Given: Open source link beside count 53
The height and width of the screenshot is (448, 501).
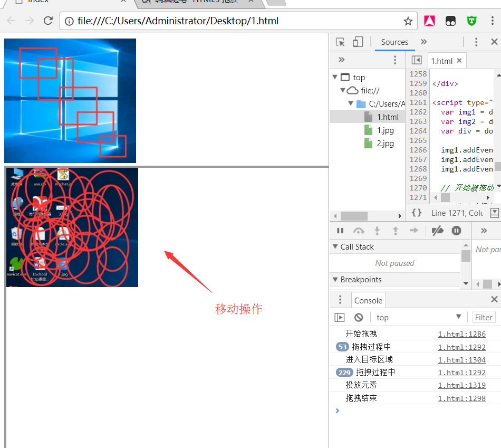Looking at the screenshot, I should point(461,347).
